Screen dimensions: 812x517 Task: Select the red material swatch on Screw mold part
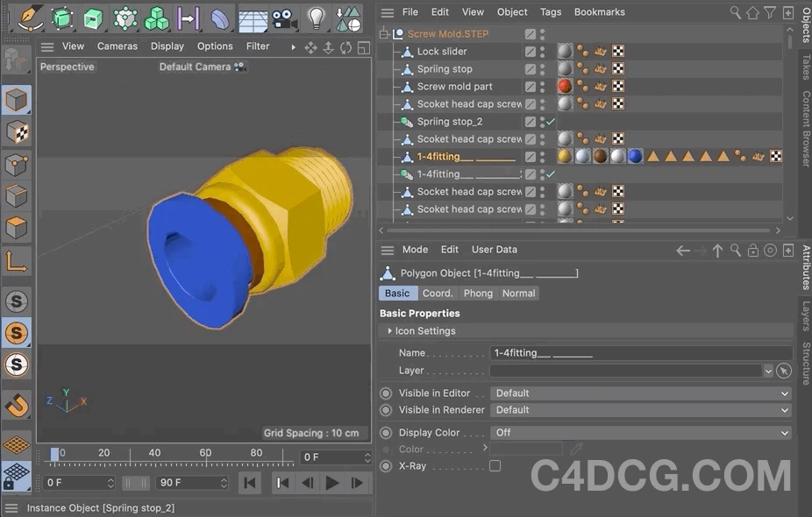[565, 86]
